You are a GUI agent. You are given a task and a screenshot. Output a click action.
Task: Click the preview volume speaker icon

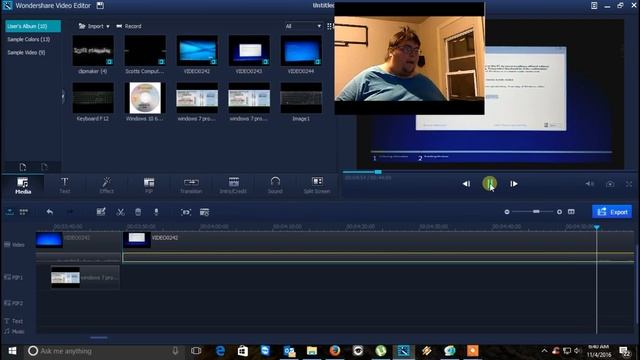pos(590,184)
